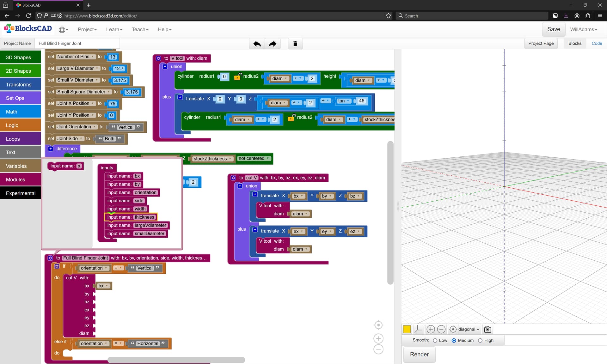Open the diagonal view dropdown

click(469, 329)
